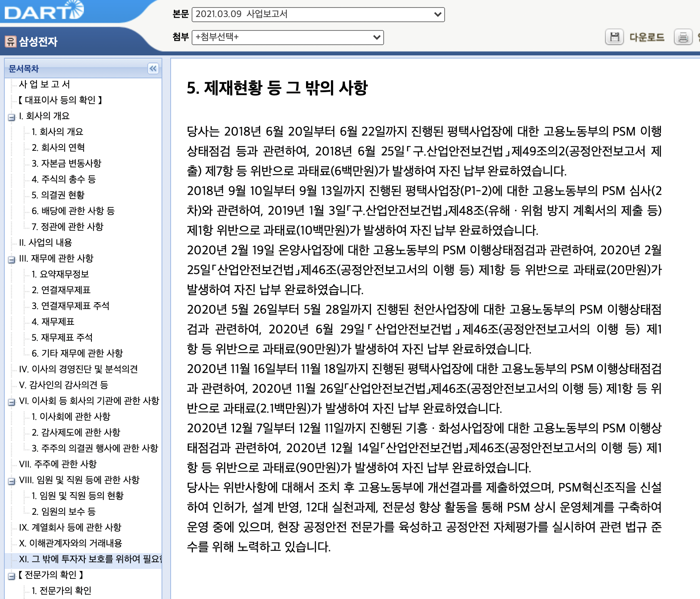Image resolution: width=700 pixels, height=599 pixels.
Task: Open 대표이사 등의 확인 section
Action: point(60,100)
